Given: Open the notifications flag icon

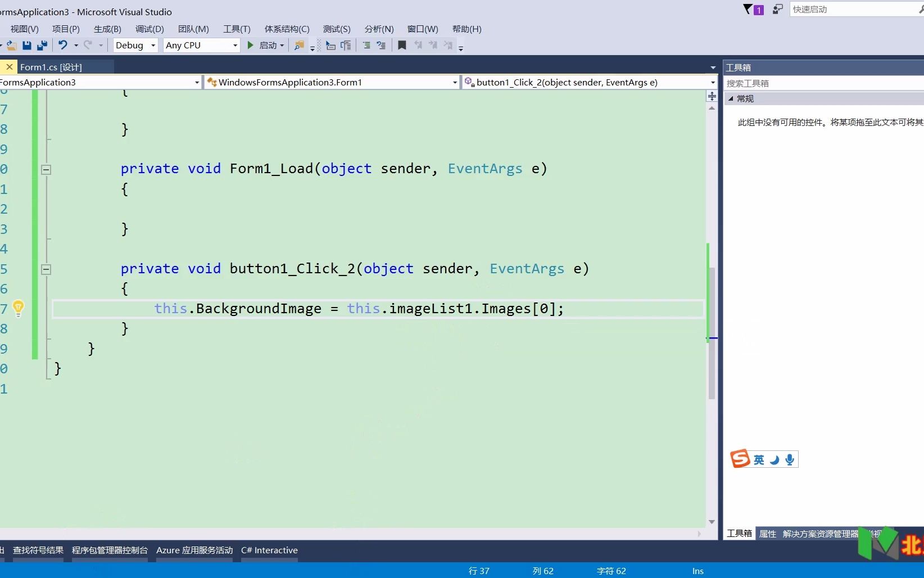Looking at the screenshot, I should pos(753,9).
